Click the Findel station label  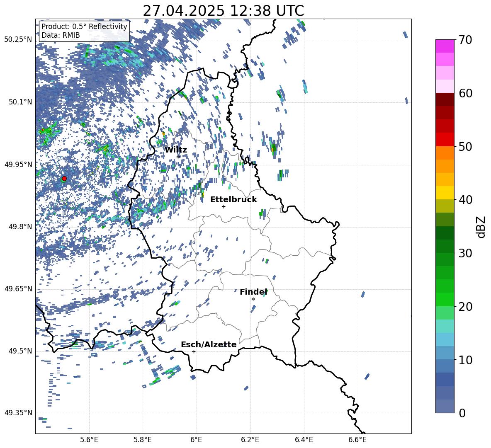point(253,292)
